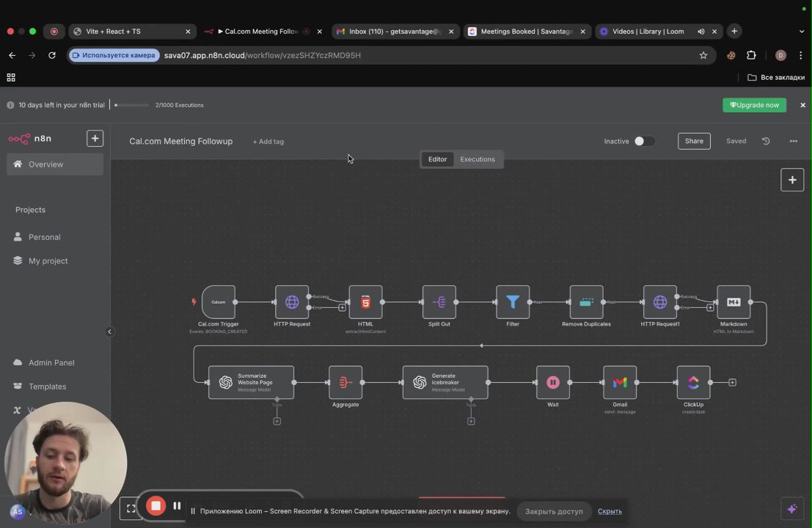Add tool under Summarize Website Page
This screenshot has width=812, height=528.
coord(277,422)
